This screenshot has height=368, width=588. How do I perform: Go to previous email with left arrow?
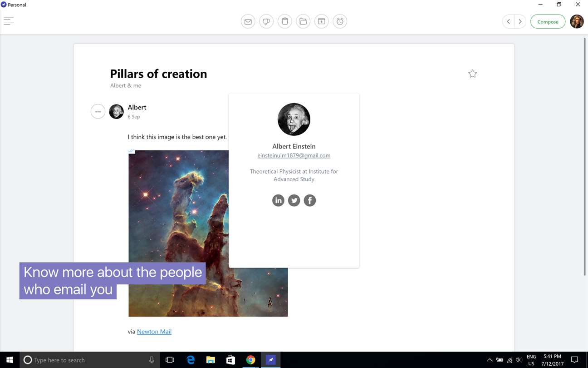pos(509,21)
